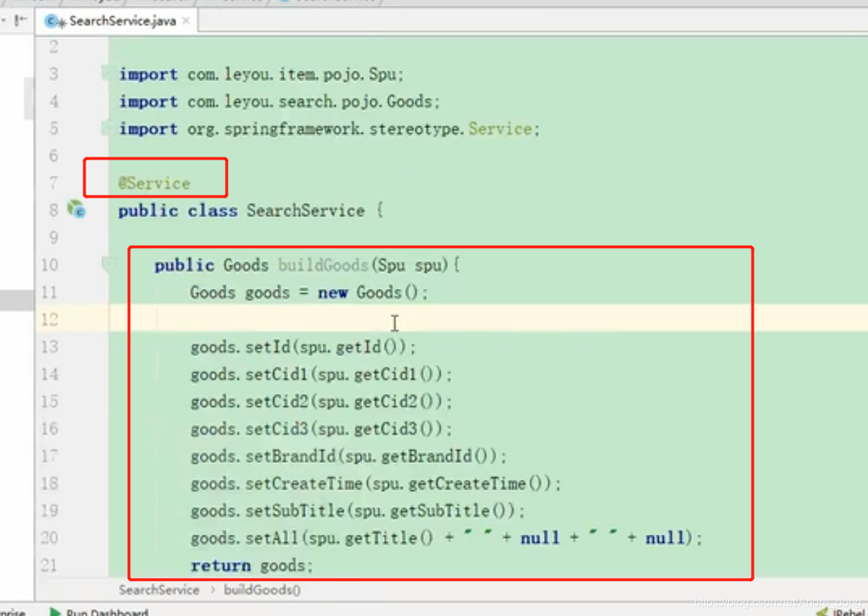Image resolution: width=868 pixels, height=616 pixels.
Task: Click the @Service annotation on line 7
Action: 154,183
